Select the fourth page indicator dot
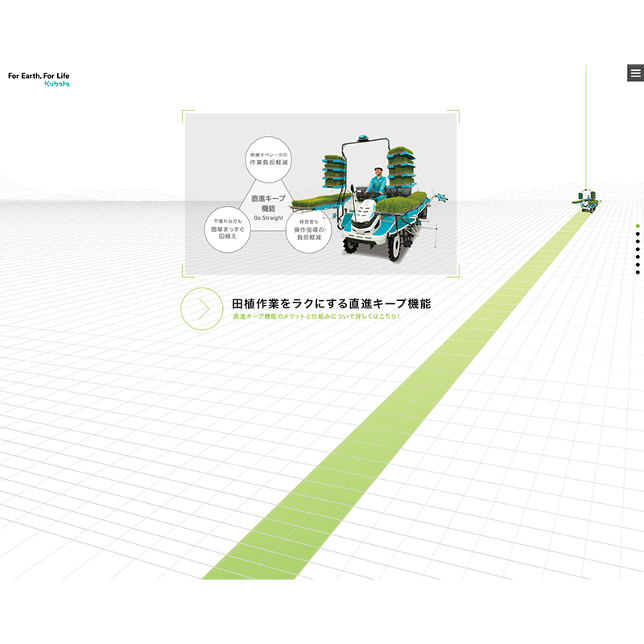644x644 pixels. pos(638,250)
